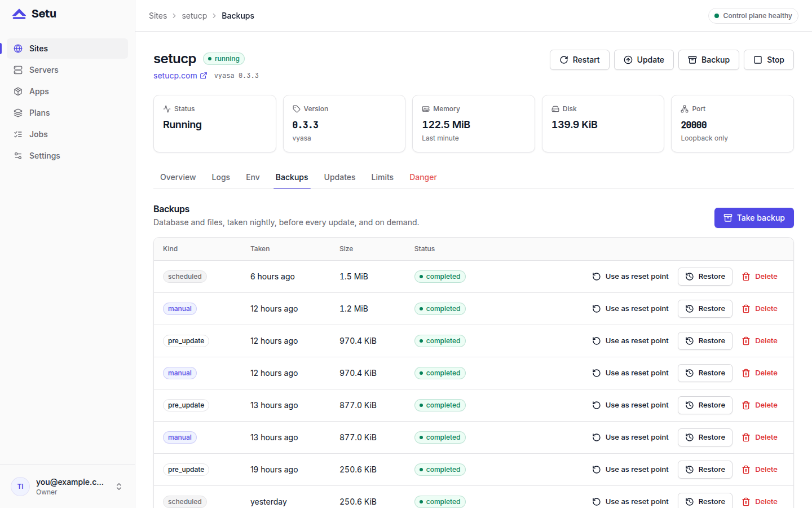
Task: Switch to the Overview tab
Action: (178, 177)
